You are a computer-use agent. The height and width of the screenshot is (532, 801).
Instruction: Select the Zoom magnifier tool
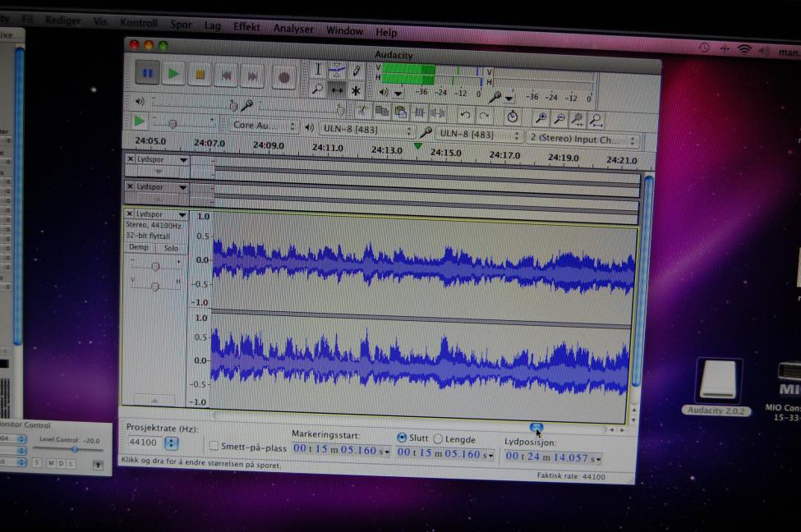coord(317,89)
